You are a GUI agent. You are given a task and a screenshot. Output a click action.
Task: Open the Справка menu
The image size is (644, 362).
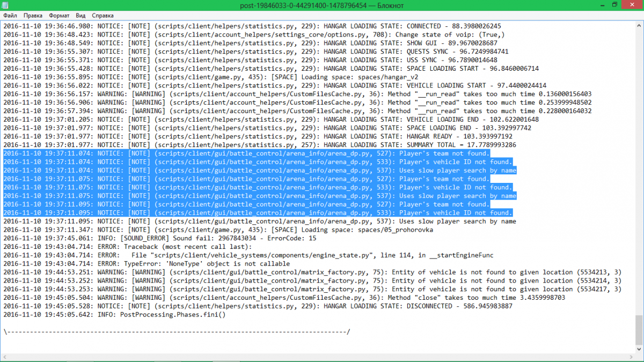coord(103,16)
